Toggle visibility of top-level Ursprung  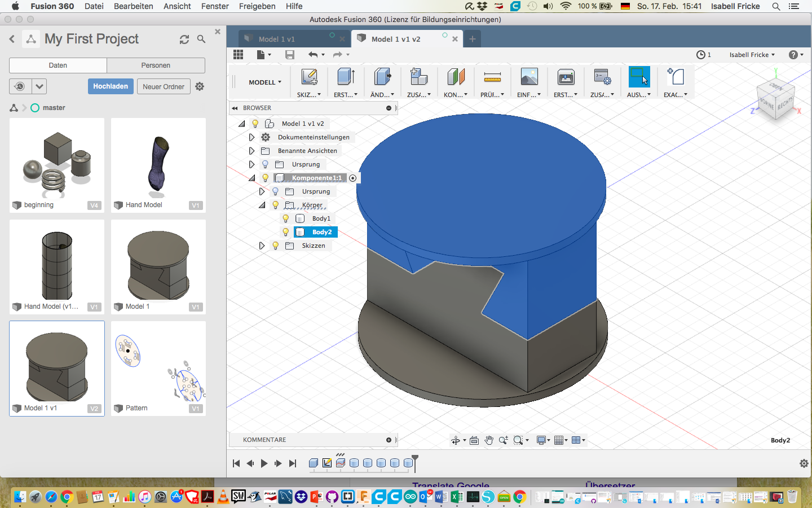266,164
